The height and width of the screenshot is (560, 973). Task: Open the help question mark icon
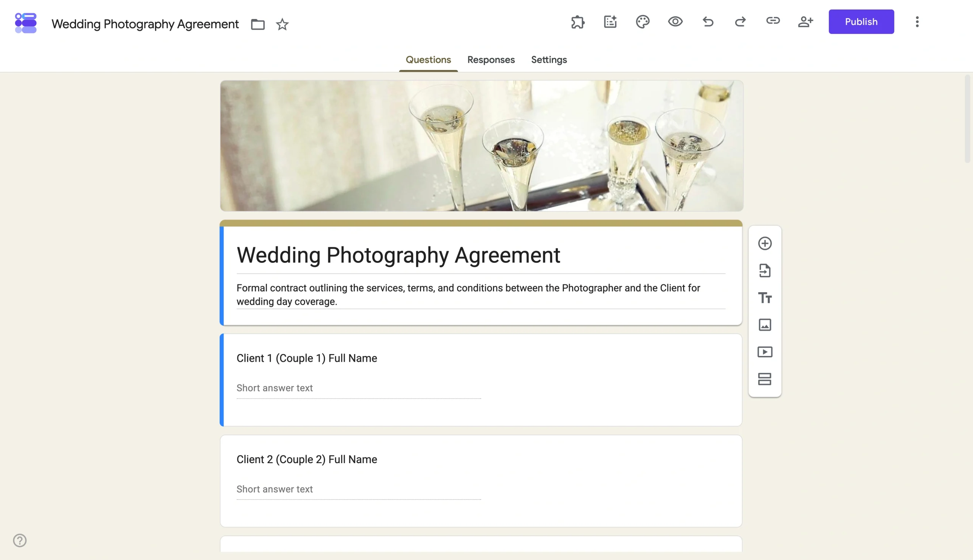[20, 540]
